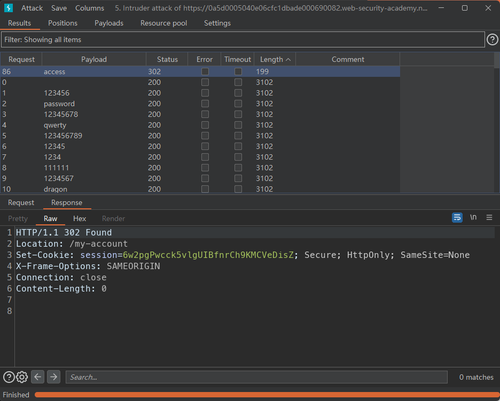This screenshot has height=401, width=500.
Task: Toggle the Timeout checkbox for password row
Action: 238,104
